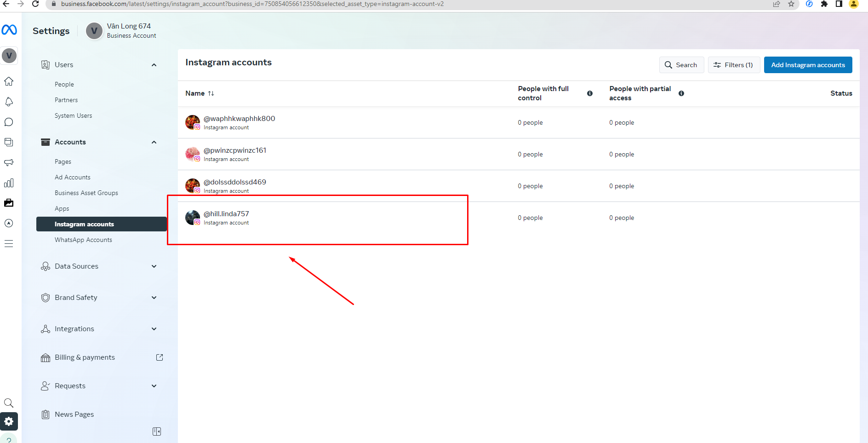Select the @pwinzcpwinzc161 account row
The height and width of the screenshot is (443, 868).
[519, 154]
